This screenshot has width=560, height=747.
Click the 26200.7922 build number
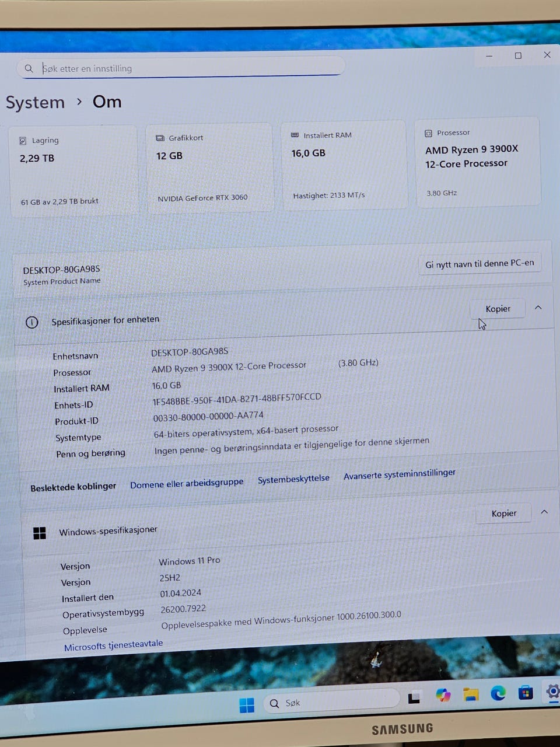pyautogui.click(x=183, y=609)
